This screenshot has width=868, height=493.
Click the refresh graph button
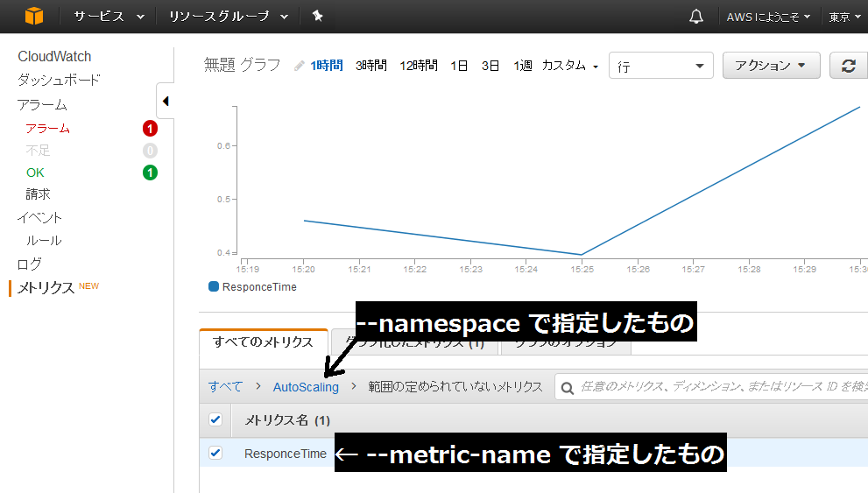coord(849,66)
